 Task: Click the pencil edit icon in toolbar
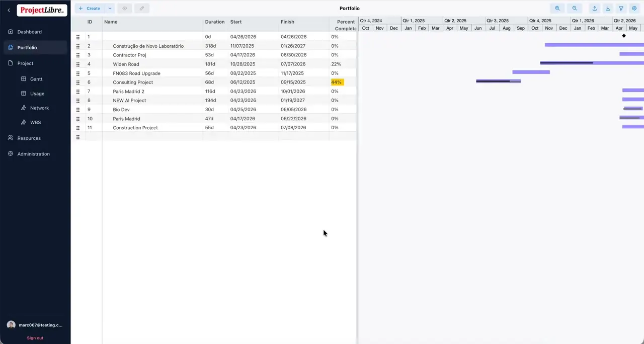pyautogui.click(x=142, y=9)
